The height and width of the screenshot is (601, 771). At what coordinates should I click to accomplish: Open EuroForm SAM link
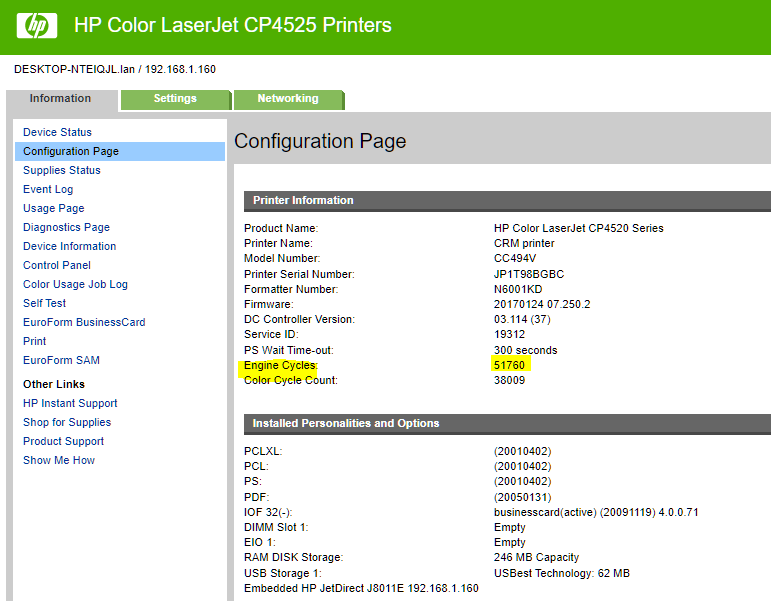click(x=61, y=360)
